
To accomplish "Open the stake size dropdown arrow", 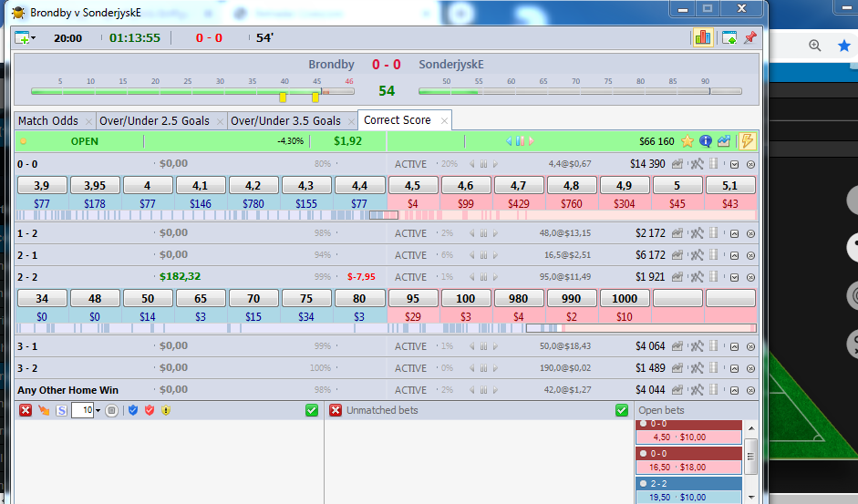I will coord(98,410).
